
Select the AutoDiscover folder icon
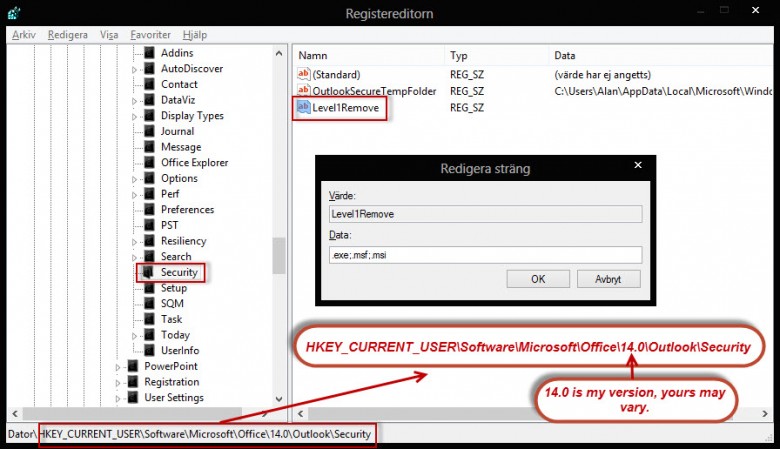point(149,69)
